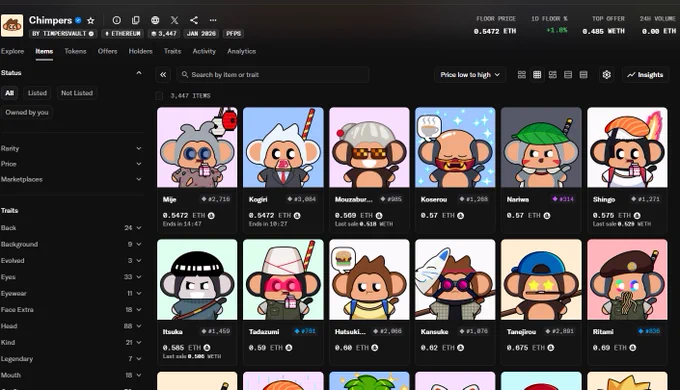Expand the Price filter
The image size is (680, 390).
(72, 164)
